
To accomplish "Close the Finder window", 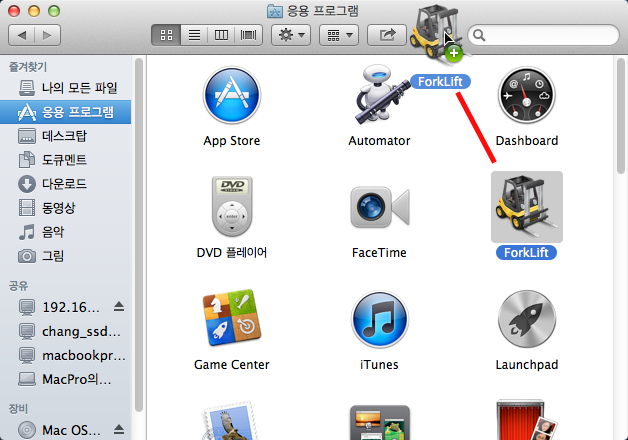I will 14,11.
